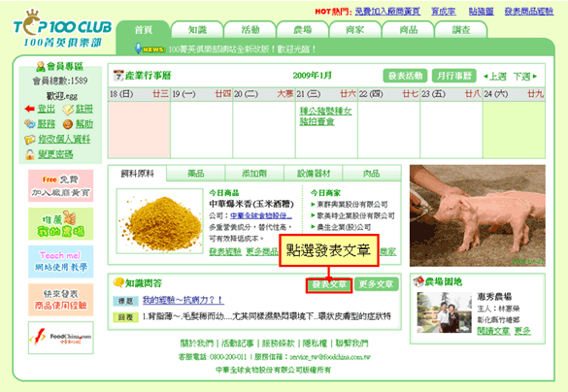This screenshot has width=568, height=392.
Task: Click the Teach me 網站使用教學 banner
Action: coord(61,261)
